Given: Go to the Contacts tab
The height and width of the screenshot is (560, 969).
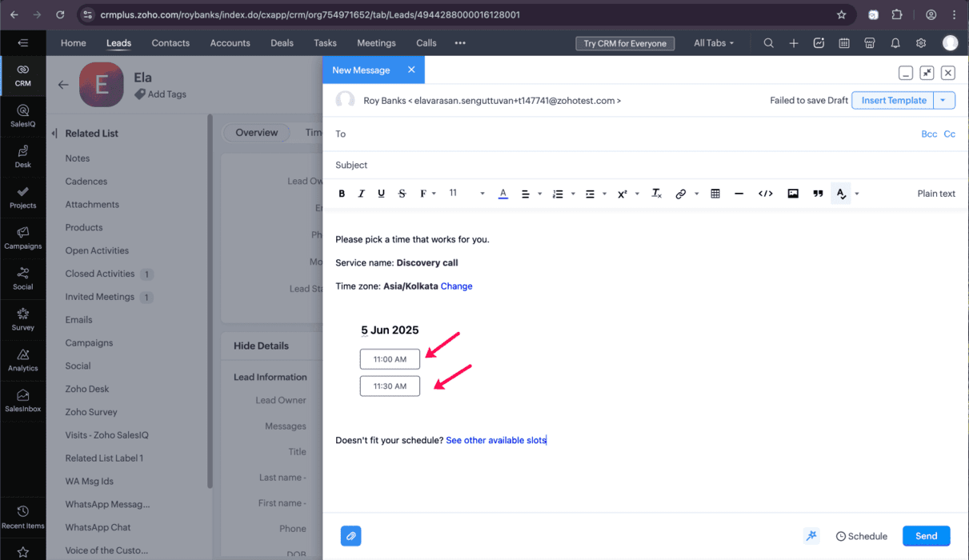Looking at the screenshot, I should [170, 43].
